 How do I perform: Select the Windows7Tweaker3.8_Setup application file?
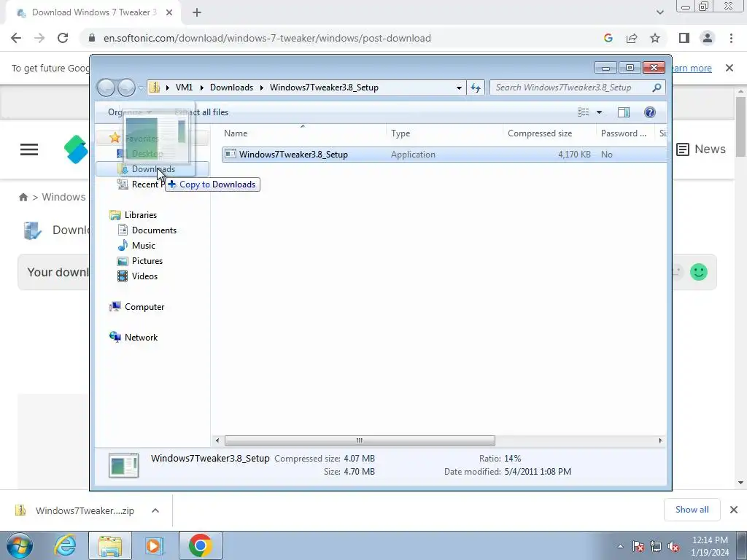pyautogui.click(x=293, y=155)
